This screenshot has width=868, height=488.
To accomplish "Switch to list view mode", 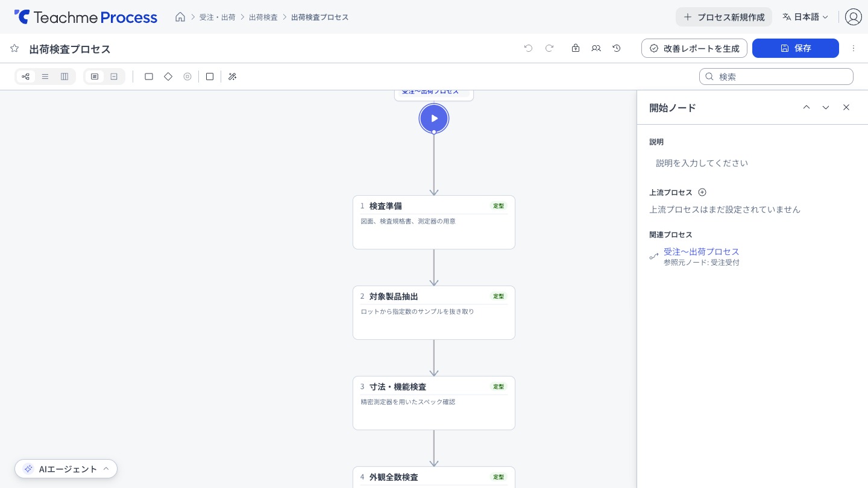I will pos(45,77).
